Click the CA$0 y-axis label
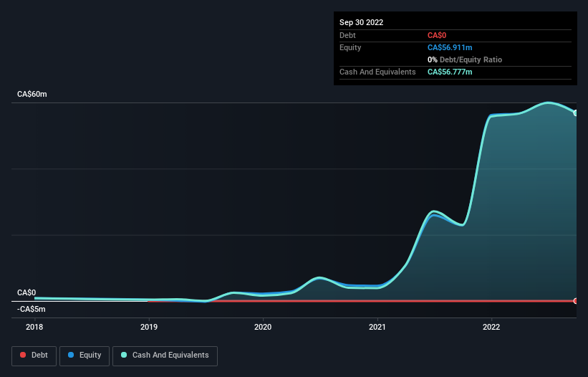The width and height of the screenshot is (588, 377). click(26, 292)
